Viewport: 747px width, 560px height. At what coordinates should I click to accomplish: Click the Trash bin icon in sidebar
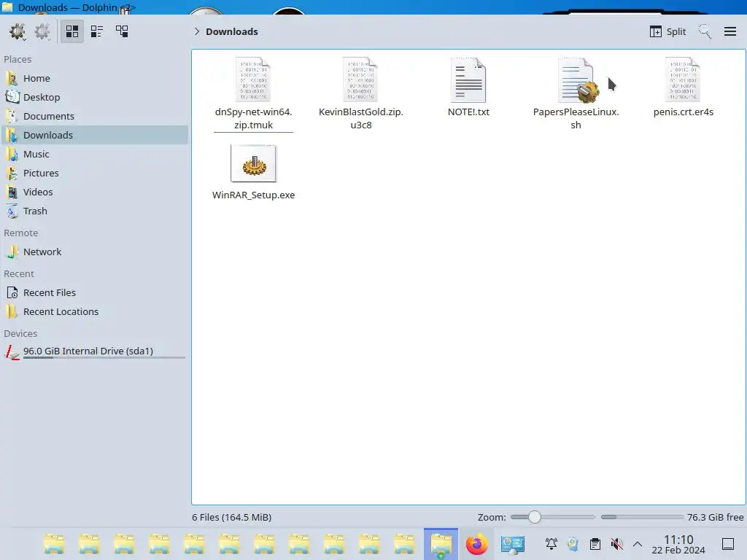tap(12, 211)
